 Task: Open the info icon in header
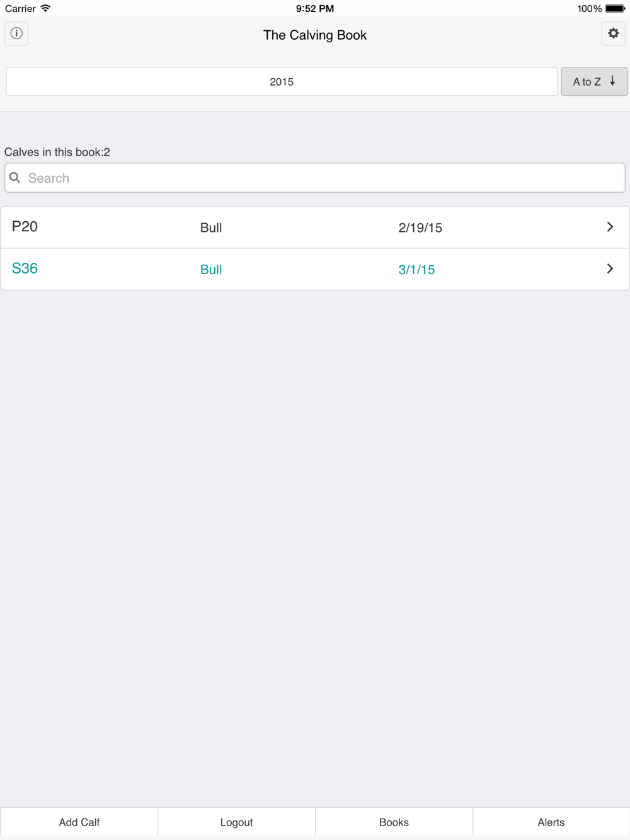[16, 33]
